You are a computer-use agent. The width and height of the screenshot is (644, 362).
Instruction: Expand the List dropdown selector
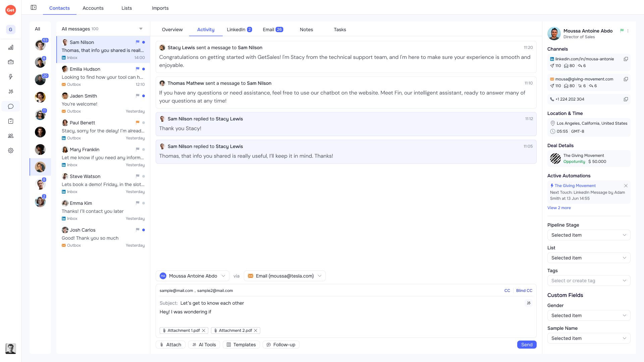(x=589, y=258)
